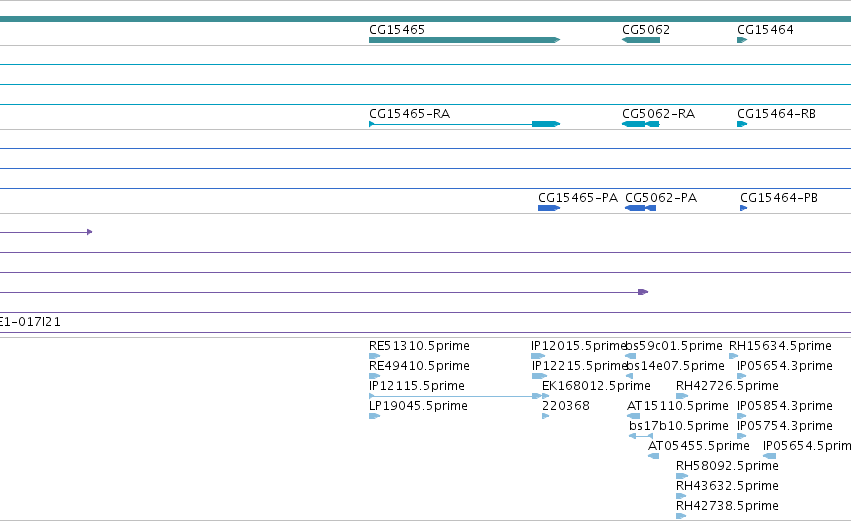Select the 220368 feature label
The image size is (851, 521).
coord(566,406)
